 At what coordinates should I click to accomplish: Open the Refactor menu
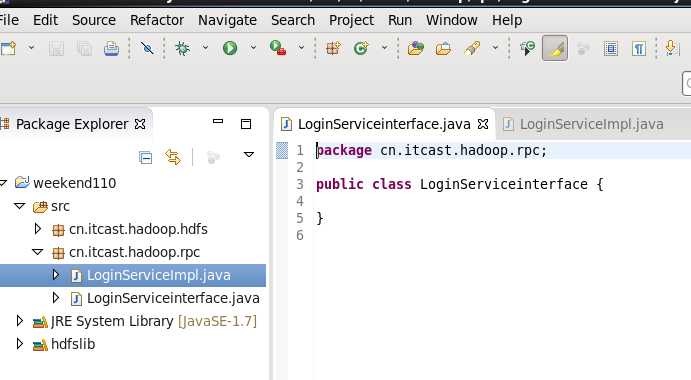pos(157,20)
